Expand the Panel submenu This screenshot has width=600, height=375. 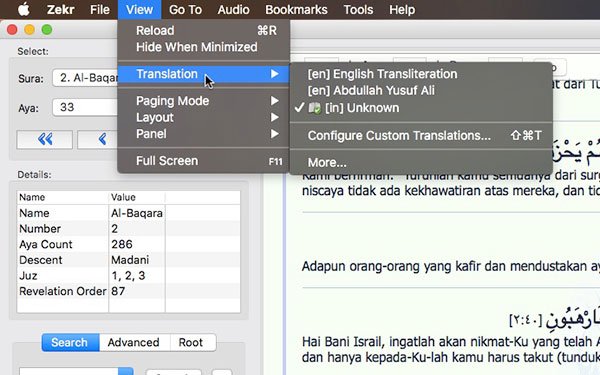click(x=203, y=134)
